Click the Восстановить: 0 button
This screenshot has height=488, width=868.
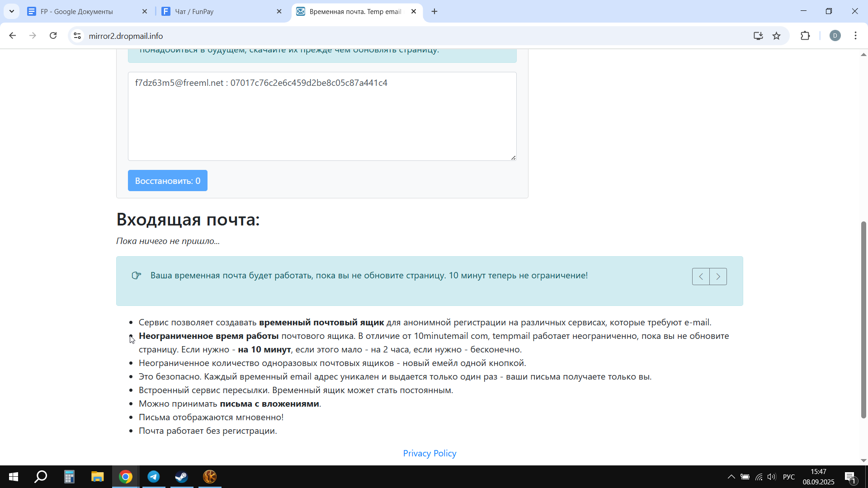(167, 181)
